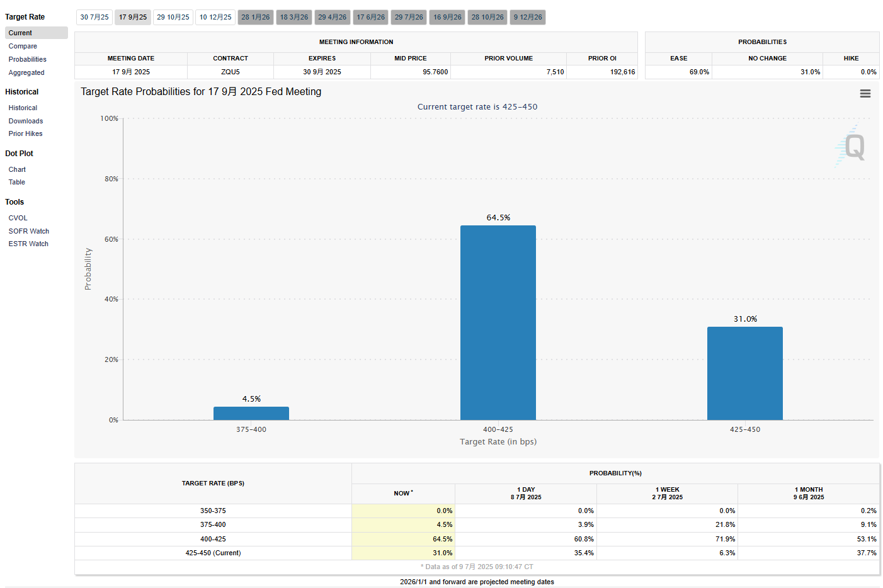Click the 425-450 bar in chart
The image size is (883, 588).
click(744, 373)
